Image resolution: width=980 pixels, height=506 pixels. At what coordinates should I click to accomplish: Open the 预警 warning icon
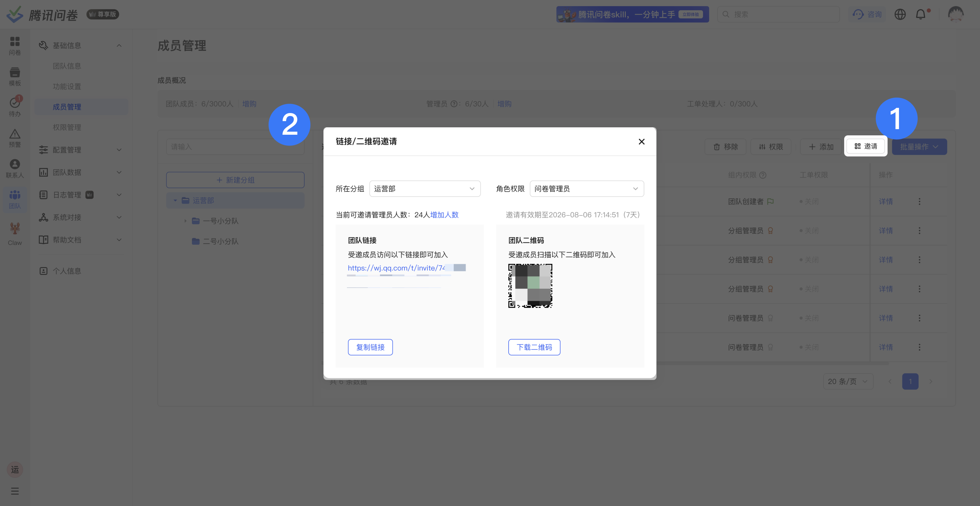coord(15,138)
